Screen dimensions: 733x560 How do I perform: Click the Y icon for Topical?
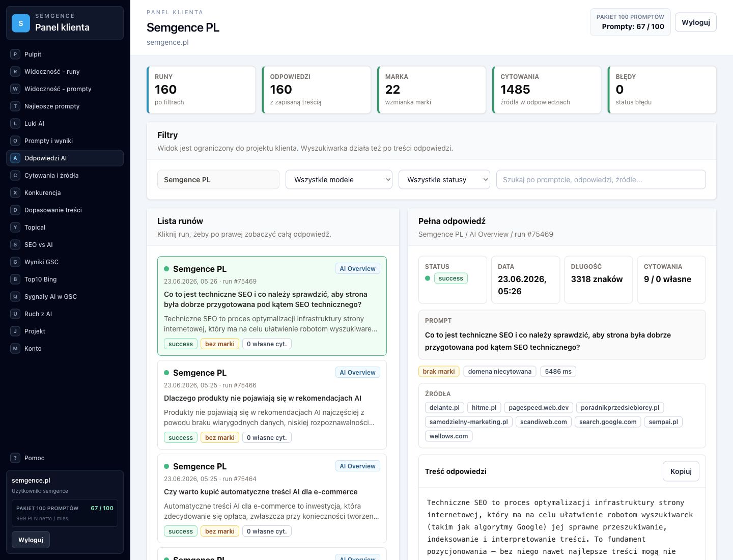tap(15, 228)
